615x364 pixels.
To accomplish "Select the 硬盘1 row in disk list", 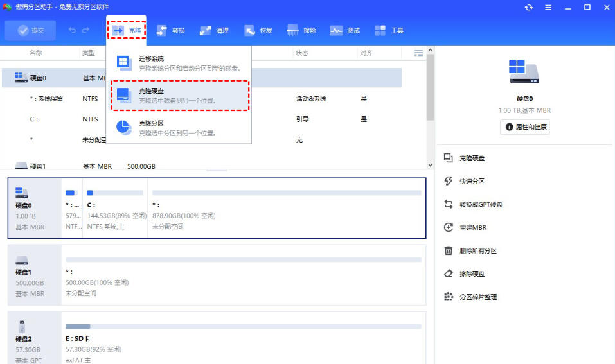I will pyautogui.click(x=39, y=166).
